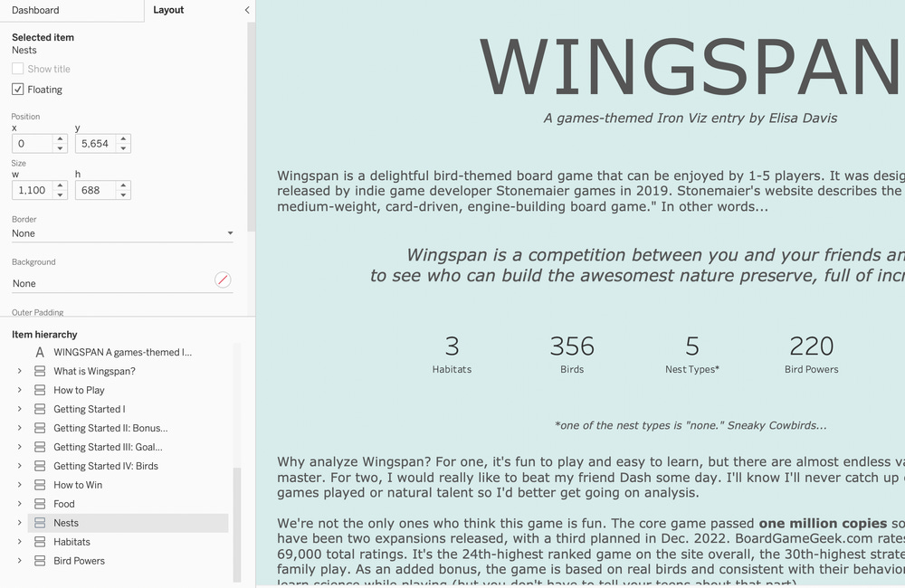Image resolution: width=905 pixels, height=588 pixels.
Task: Expand the Bird Powers container
Action: (x=19, y=560)
